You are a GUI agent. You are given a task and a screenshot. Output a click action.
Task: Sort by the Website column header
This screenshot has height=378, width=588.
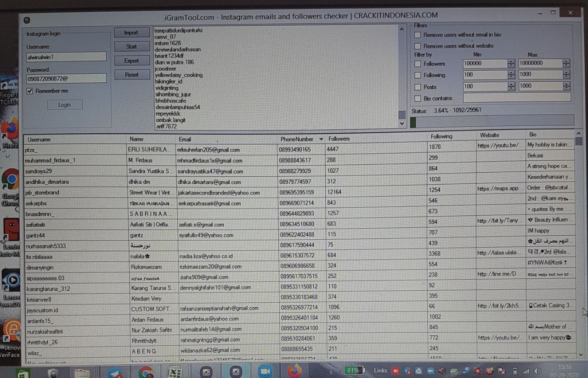click(x=502, y=135)
